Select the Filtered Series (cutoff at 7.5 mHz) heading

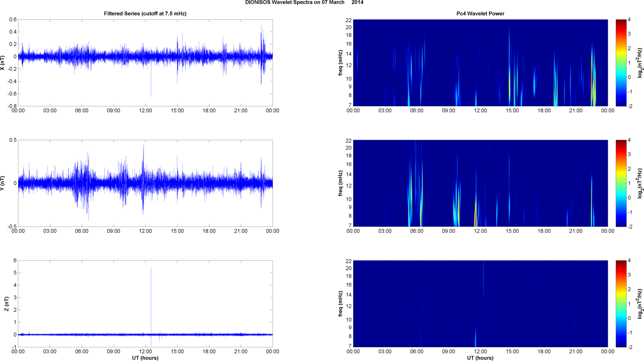(x=145, y=14)
